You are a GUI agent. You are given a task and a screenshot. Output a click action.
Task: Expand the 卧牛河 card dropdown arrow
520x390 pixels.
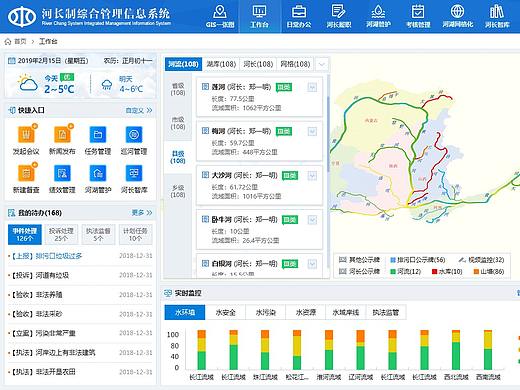click(312, 220)
